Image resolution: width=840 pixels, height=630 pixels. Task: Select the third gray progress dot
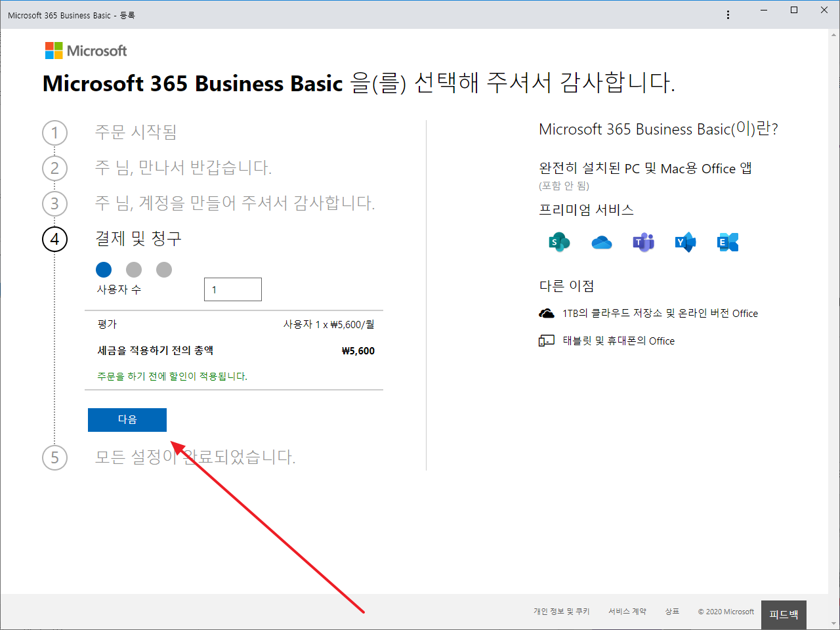164,270
